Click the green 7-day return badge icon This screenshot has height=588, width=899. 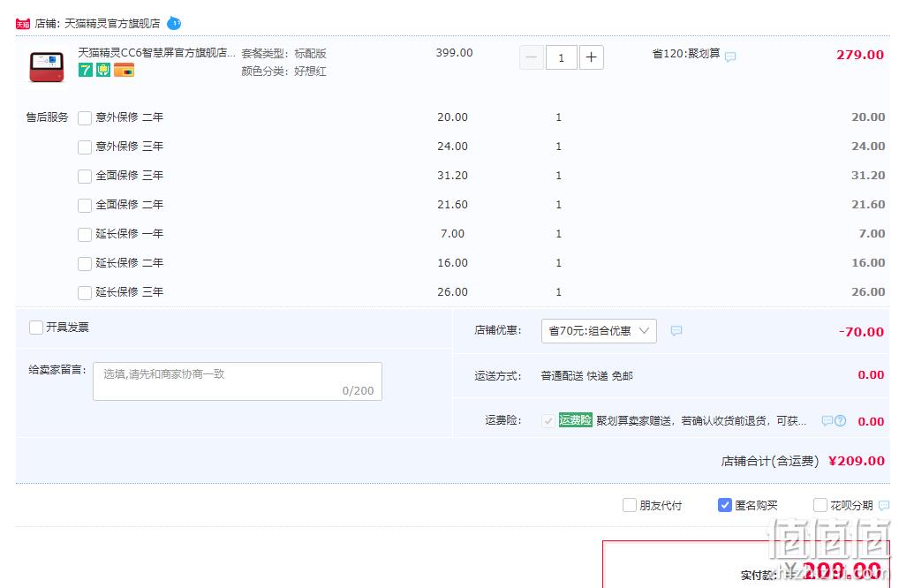tap(86, 70)
